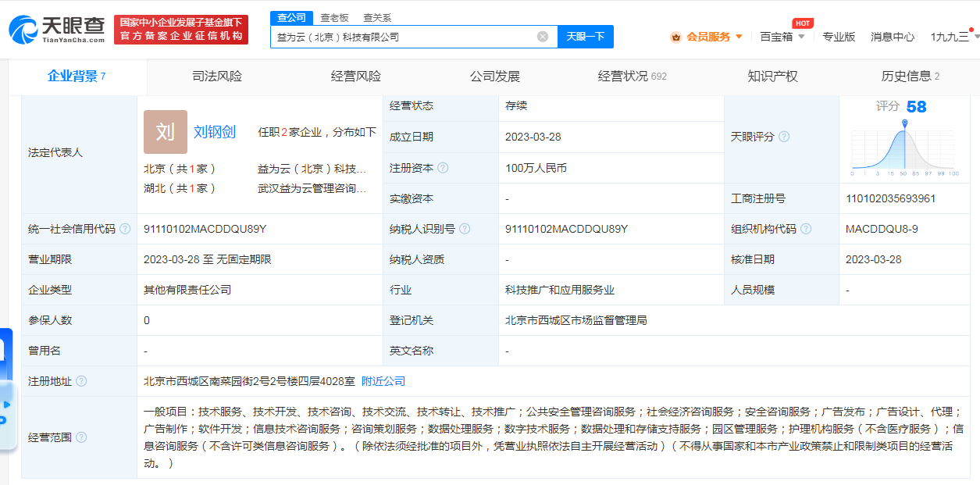Click help icon beside 天眼评分

tap(784, 137)
